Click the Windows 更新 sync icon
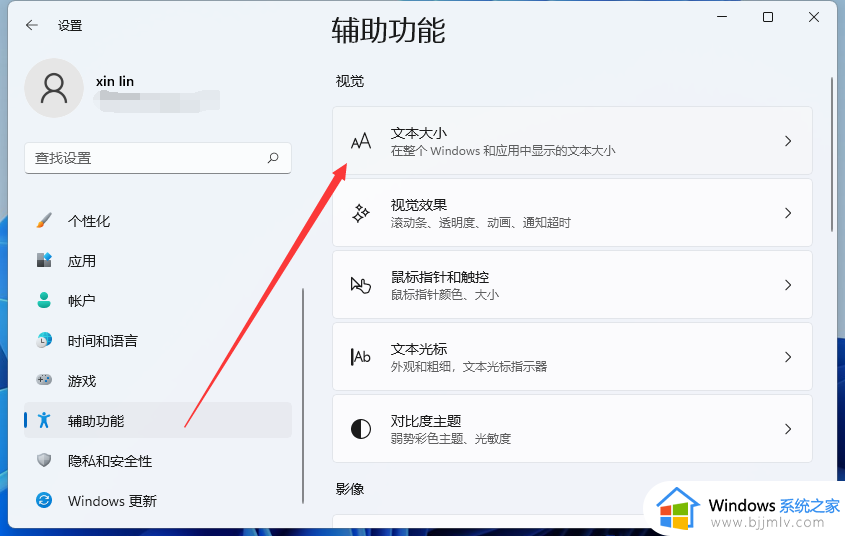The height and width of the screenshot is (536, 845). point(44,500)
